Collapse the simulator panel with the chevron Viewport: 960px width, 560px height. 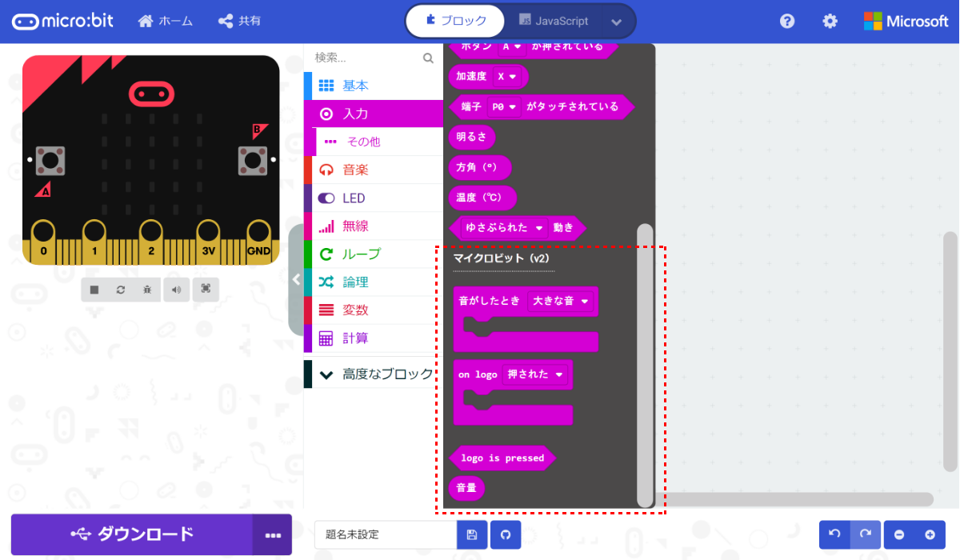296,279
